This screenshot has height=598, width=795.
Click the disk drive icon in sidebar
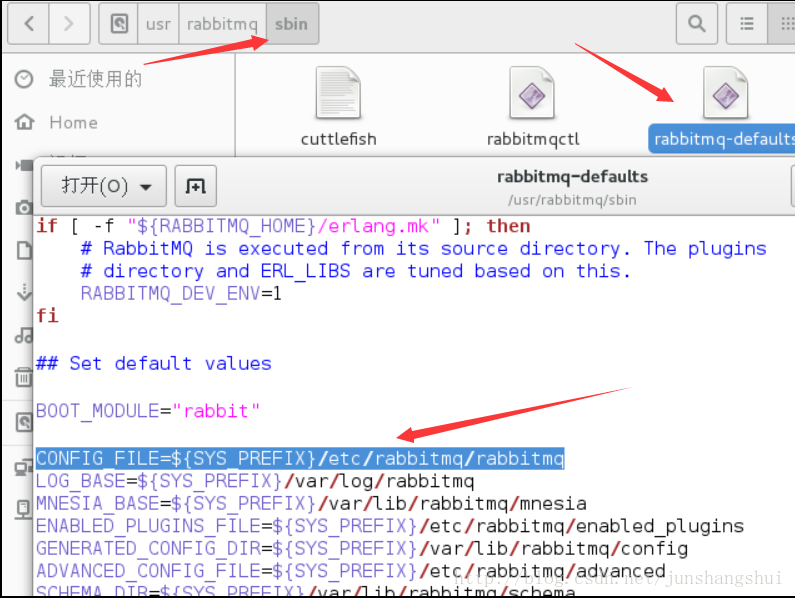coord(24,422)
